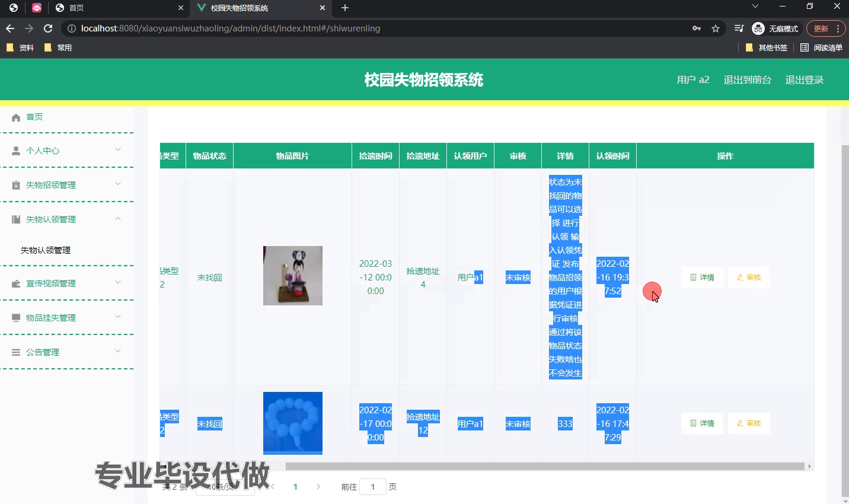
Task: Expand the 物品挂失管理 sidebar menu
Action: pyautogui.click(x=66, y=318)
